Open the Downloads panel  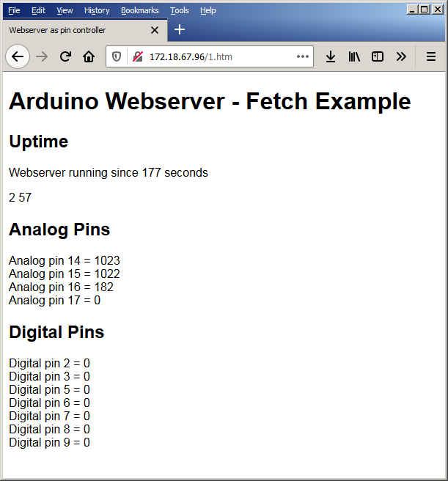[x=331, y=56]
